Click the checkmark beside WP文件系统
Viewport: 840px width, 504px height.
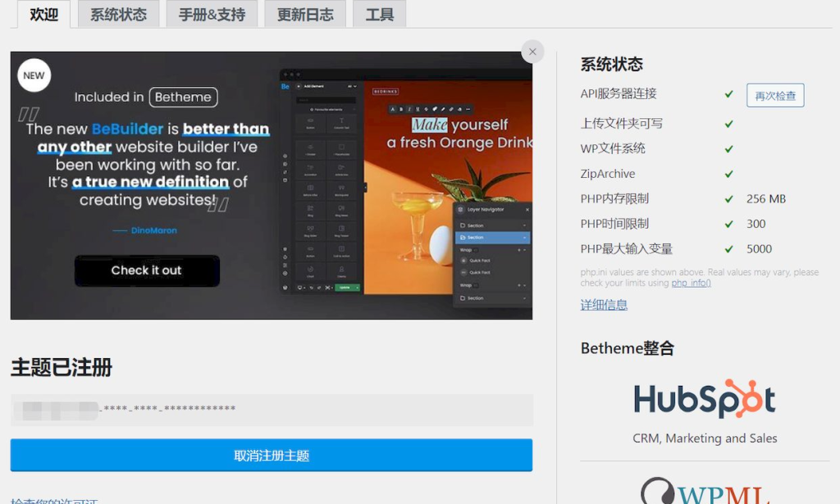[728, 149]
